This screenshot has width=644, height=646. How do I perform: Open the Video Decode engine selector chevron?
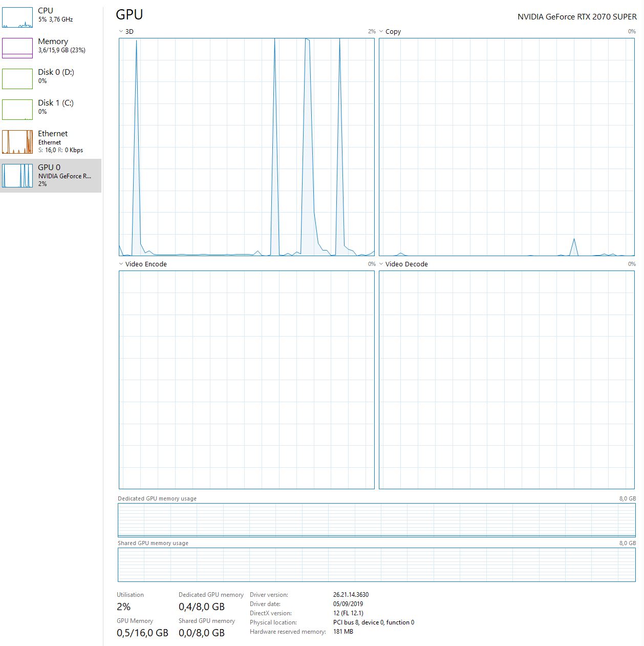pos(381,264)
